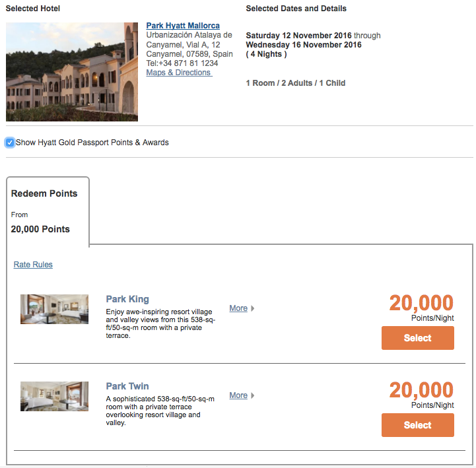This screenshot has height=468, width=476.
Task: Open Maps & Directions link
Action: coord(179,73)
